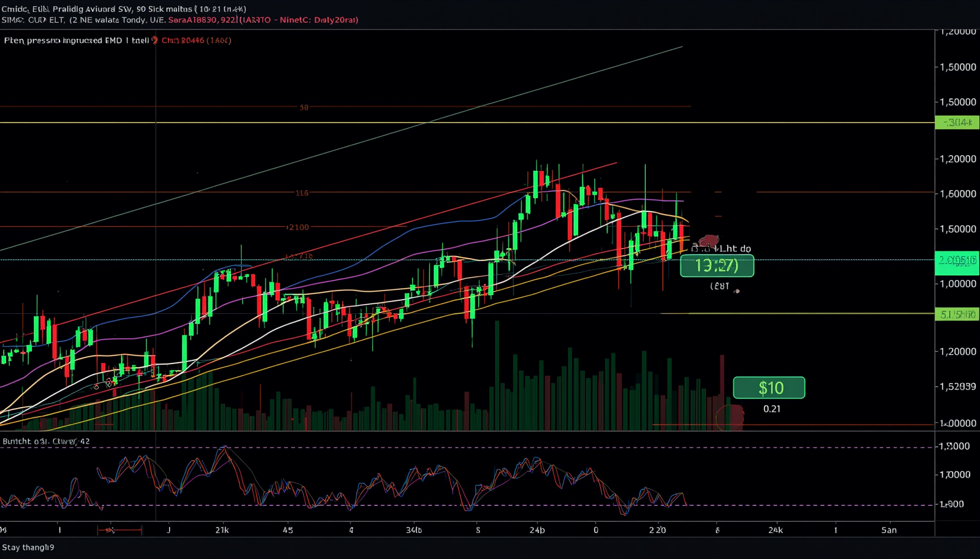Open the "Bumcht o3l. Cliwer, 42" oscillator legend

(46, 441)
